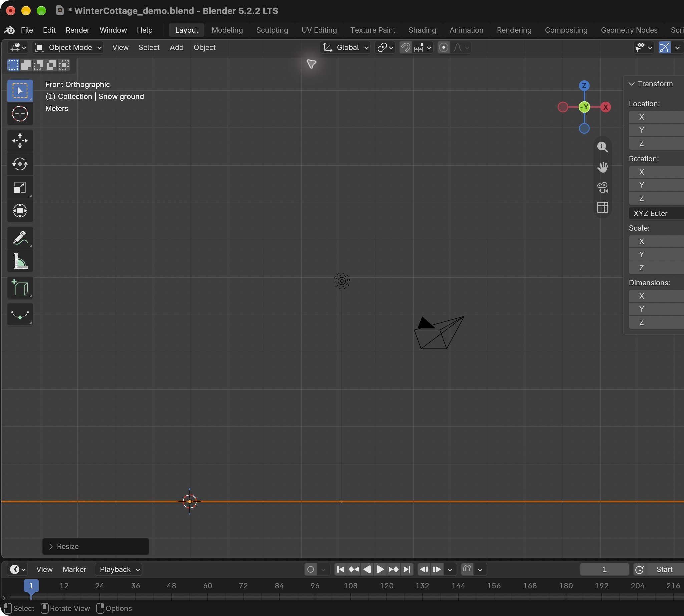Click the playhead marker at frame 1

(x=31, y=586)
